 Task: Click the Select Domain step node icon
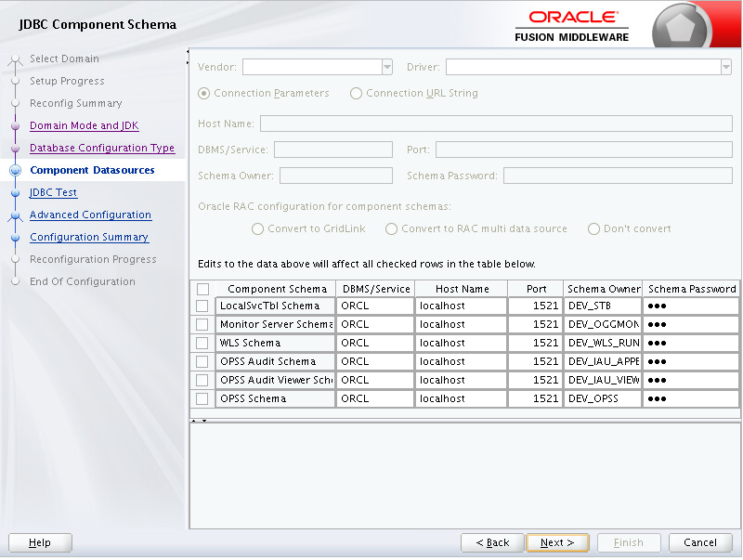(x=15, y=59)
